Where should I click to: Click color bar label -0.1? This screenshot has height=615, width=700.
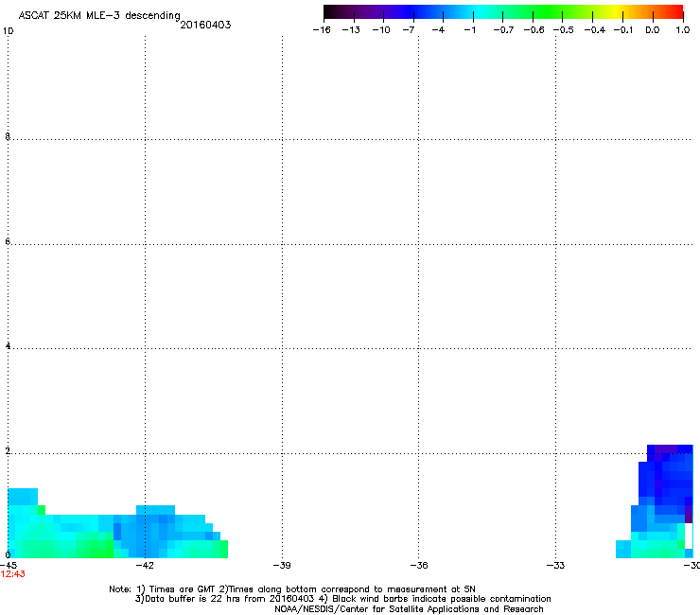click(623, 30)
